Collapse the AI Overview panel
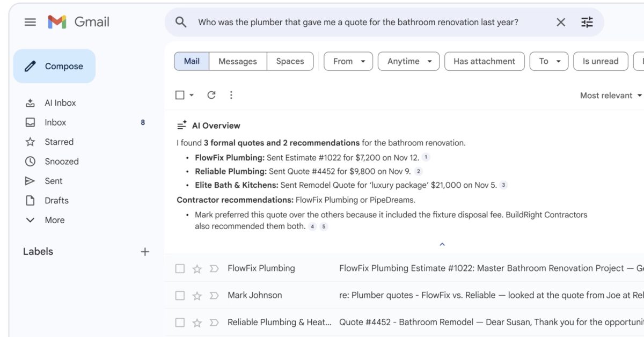 coord(442,244)
